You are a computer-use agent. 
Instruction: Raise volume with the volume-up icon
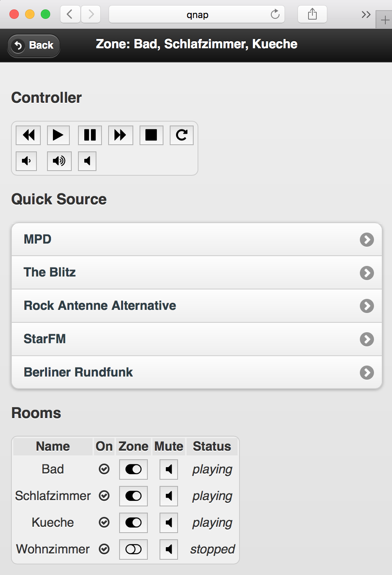59,161
